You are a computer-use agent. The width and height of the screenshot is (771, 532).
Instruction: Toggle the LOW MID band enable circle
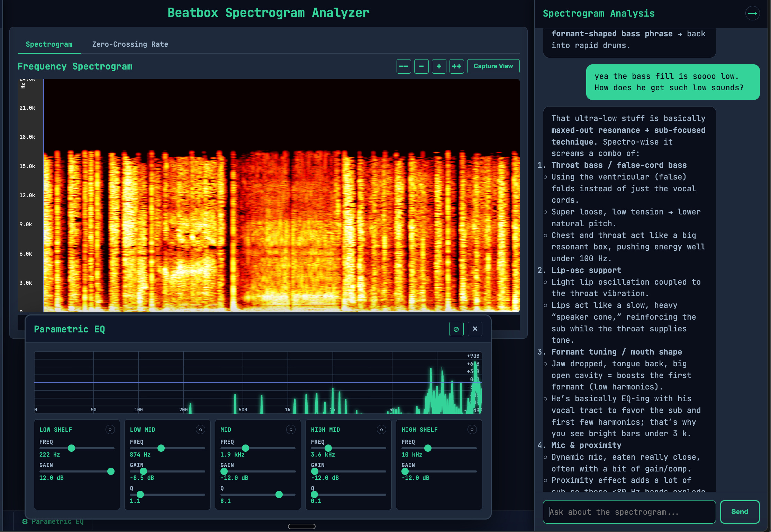200,430
